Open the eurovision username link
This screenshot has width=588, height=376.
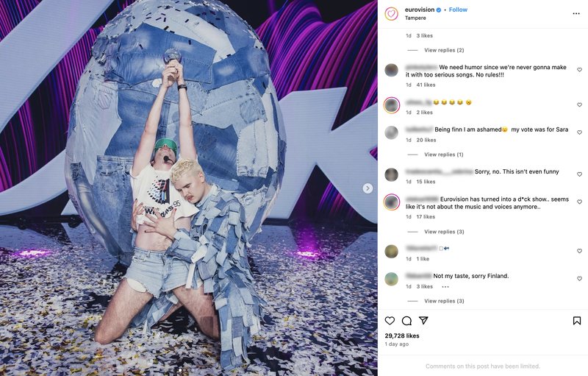[x=420, y=10]
